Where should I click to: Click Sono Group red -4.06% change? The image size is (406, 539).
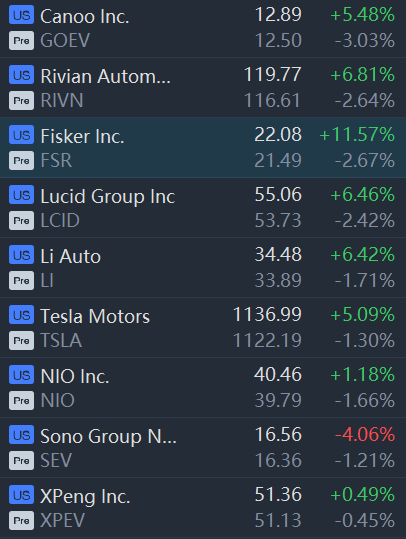point(365,434)
